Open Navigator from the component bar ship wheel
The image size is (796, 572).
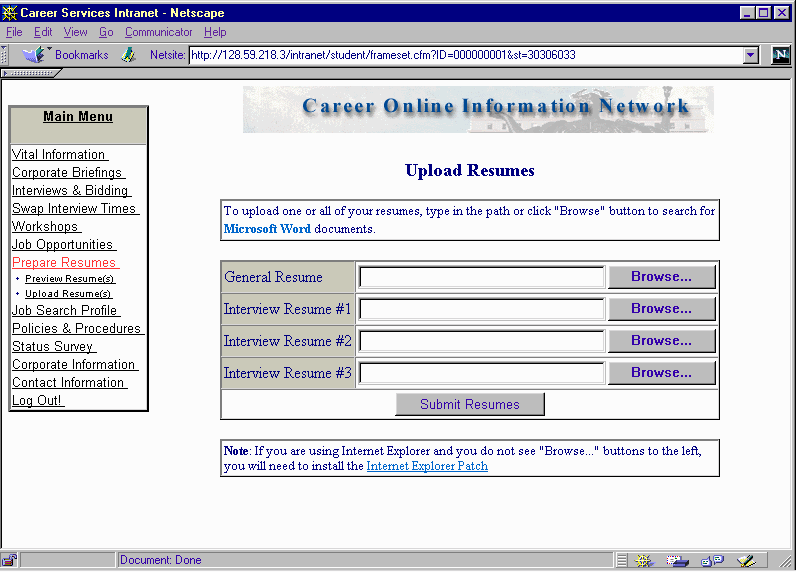645,560
